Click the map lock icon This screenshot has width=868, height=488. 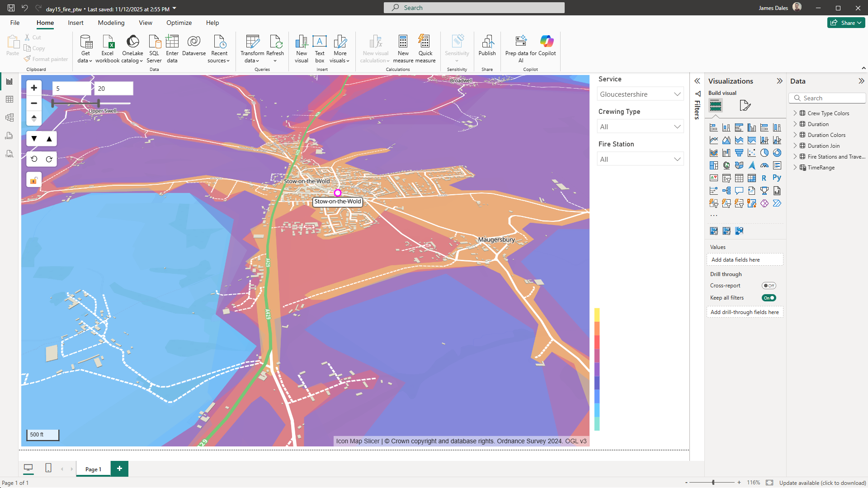(34, 181)
